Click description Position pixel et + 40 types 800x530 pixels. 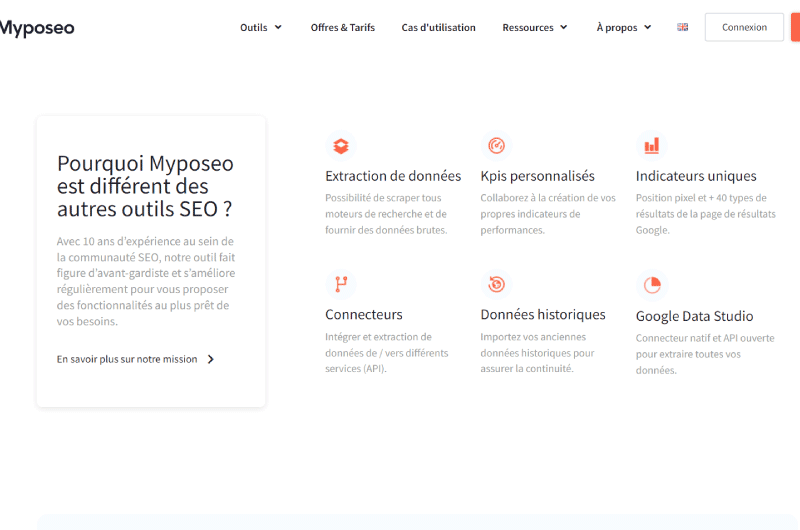(x=706, y=214)
